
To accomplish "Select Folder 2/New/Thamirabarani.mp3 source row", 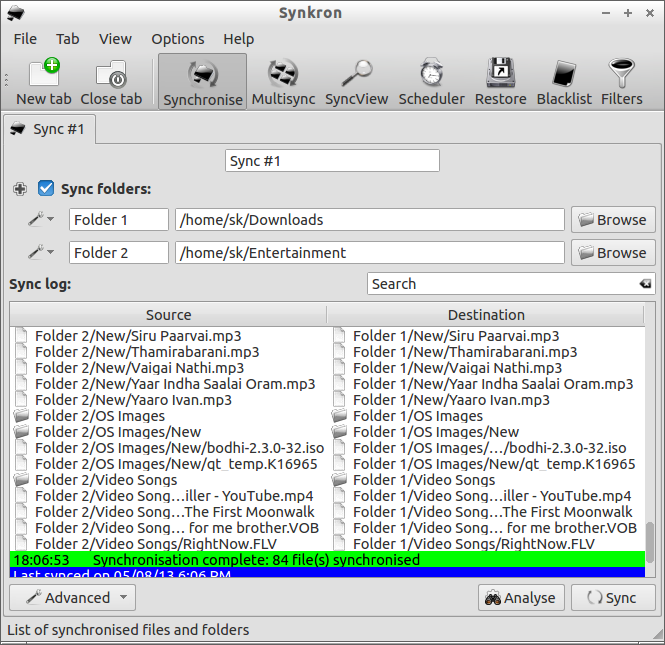I will coord(168,352).
